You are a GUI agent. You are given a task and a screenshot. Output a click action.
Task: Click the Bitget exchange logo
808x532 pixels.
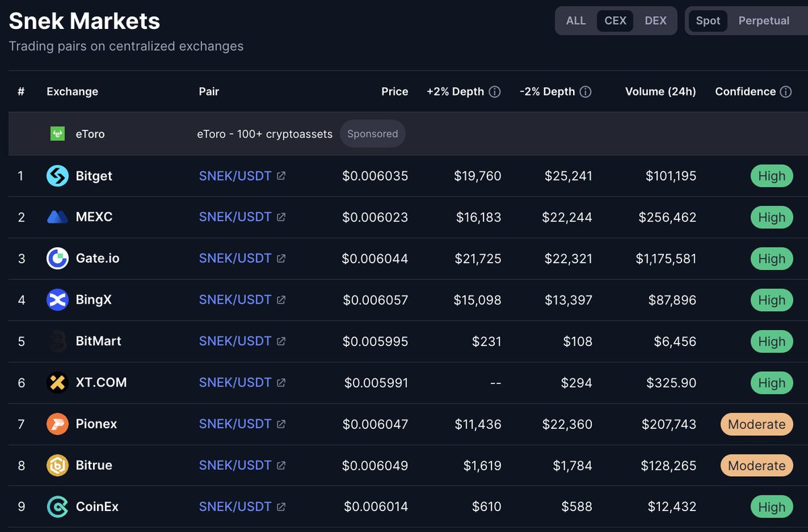point(57,176)
